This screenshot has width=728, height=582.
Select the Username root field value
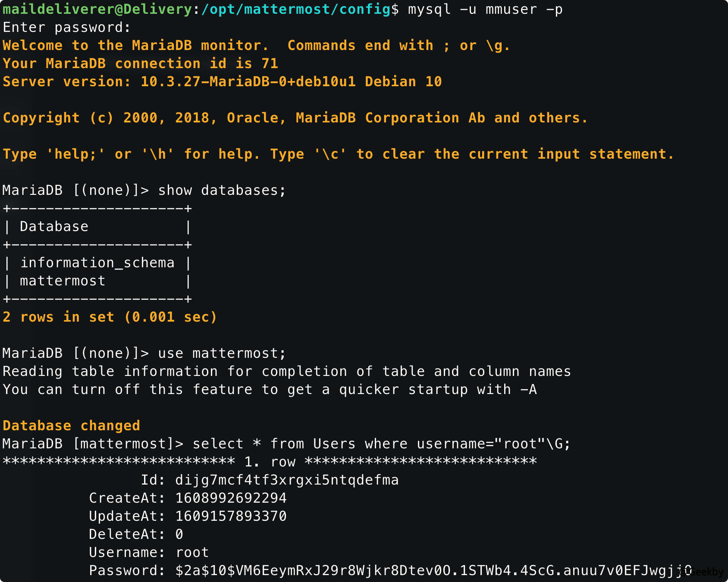pyautogui.click(x=192, y=552)
